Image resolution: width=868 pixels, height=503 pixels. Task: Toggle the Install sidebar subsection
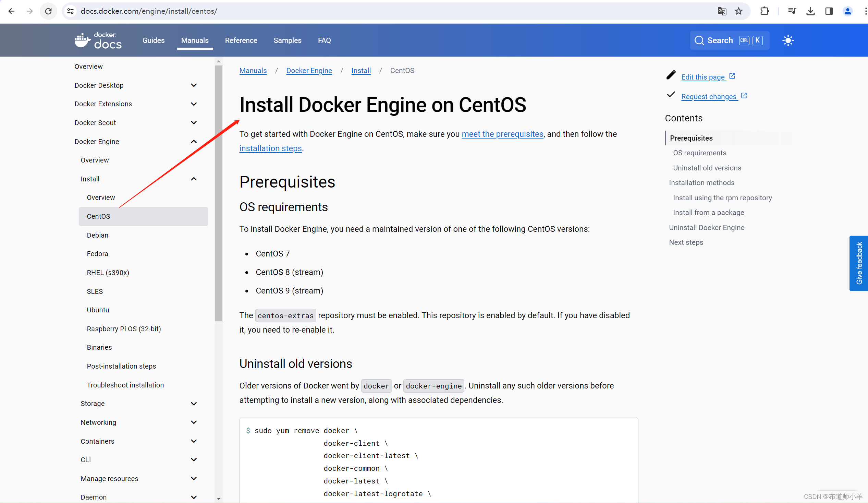click(193, 178)
